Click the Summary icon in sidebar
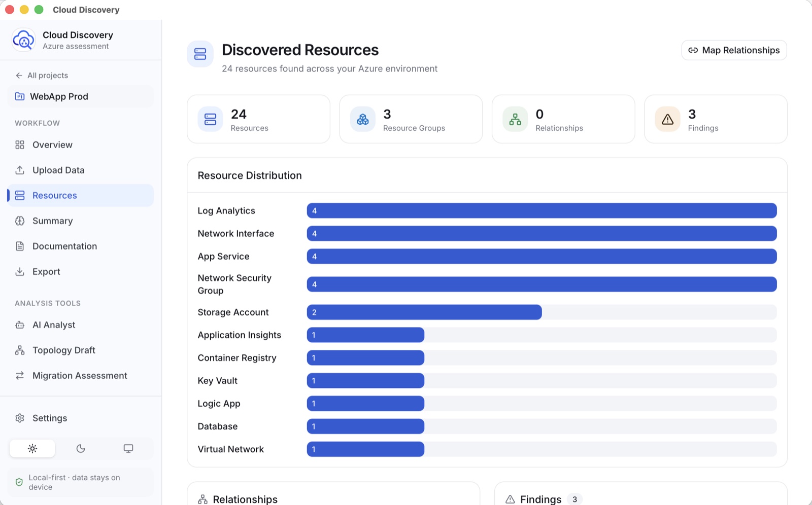The image size is (812, 505). click(x=20, y=221)
